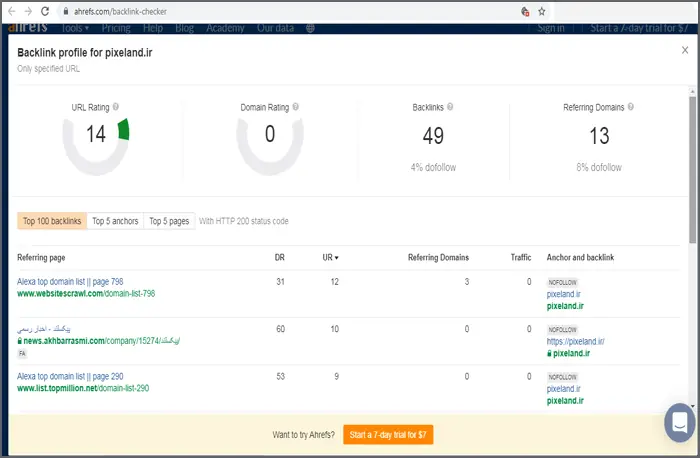Switch to the Top 5 anchors tab
Image resolution: width=700 pixels, height=458 pixels.
[x=115, y=221]
